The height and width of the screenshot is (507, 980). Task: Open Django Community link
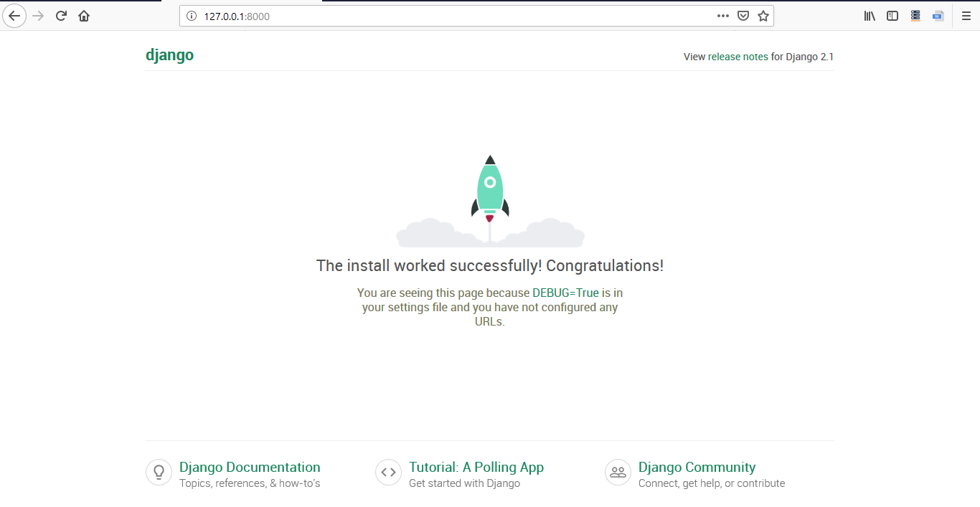click(x=697, y=467)
